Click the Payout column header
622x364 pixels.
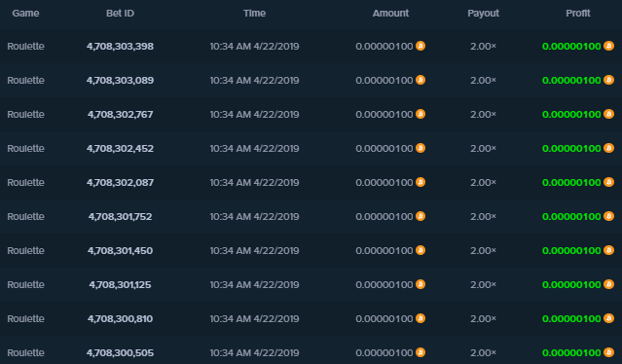483,13
